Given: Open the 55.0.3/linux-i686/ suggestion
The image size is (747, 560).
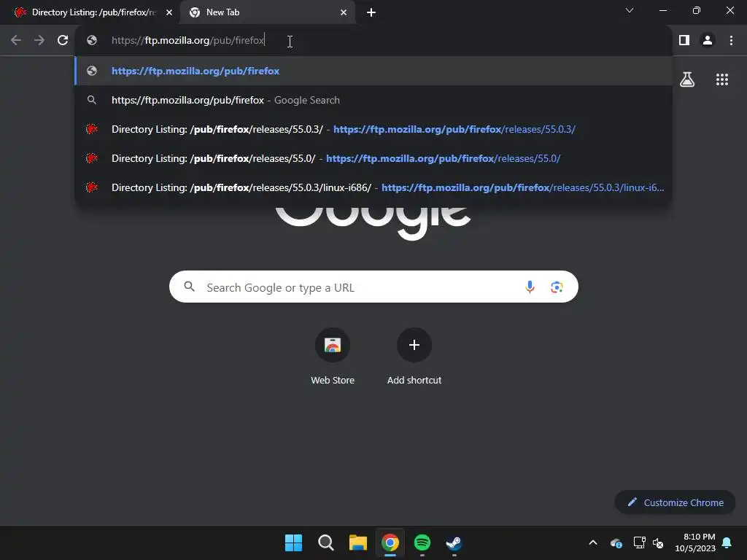Looking at the screenshot, I should [x=373, y=187].
